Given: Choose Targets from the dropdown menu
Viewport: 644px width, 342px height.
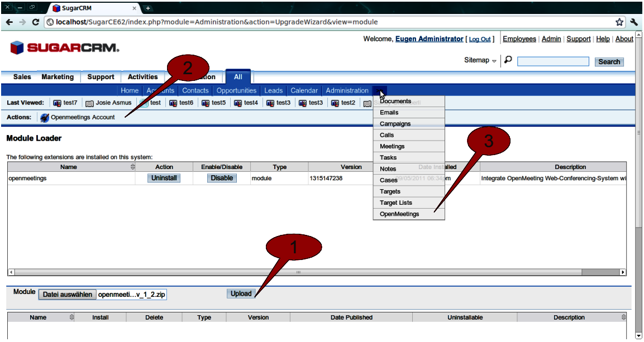Looking at the screenshot, I should 409,191.
